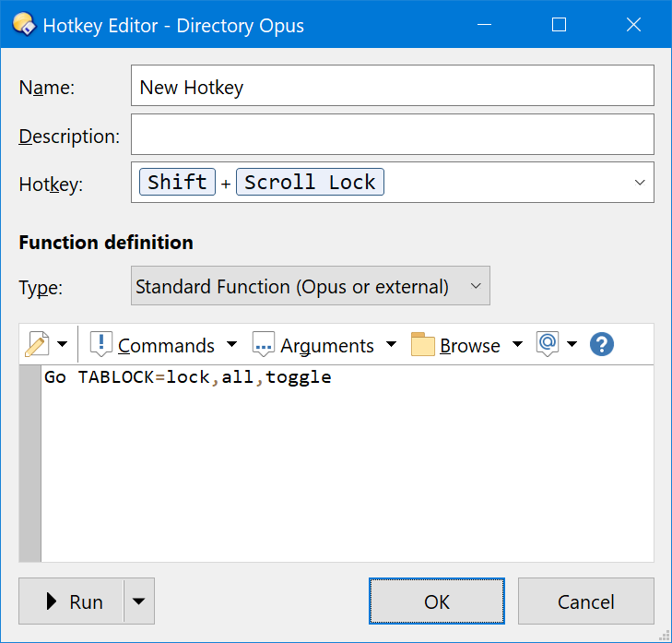This screenshot has width=672, height=643.
Task: Expand the Hotkey field dropdown arrow
Action: point(640,183)
